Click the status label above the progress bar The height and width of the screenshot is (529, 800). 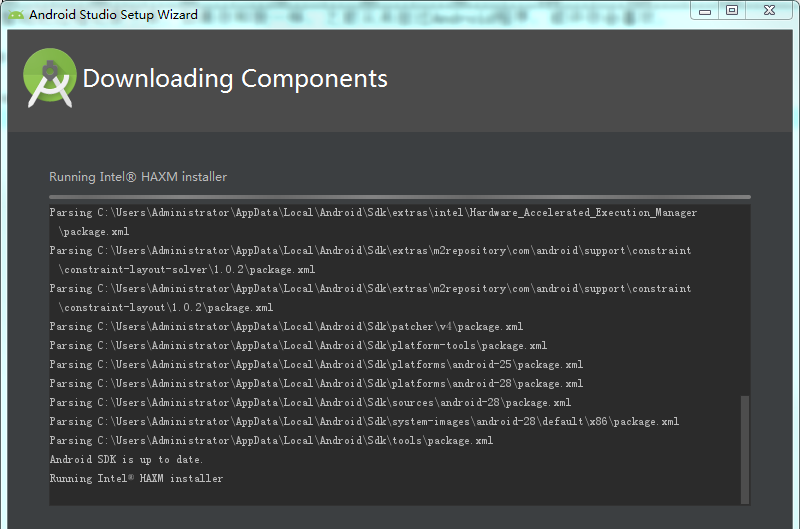138,177
